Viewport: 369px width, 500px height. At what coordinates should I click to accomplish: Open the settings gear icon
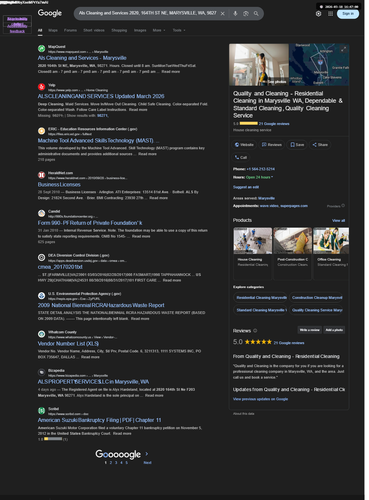tap(318, 14)
